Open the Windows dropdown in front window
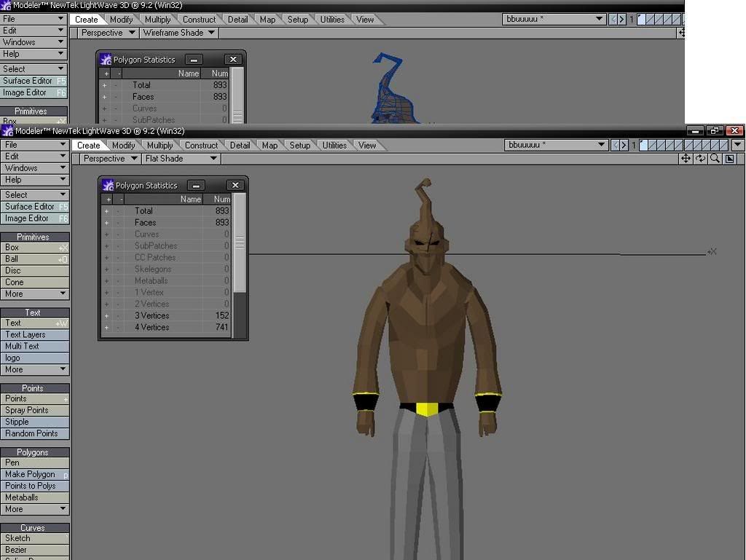 click(35, 168)
